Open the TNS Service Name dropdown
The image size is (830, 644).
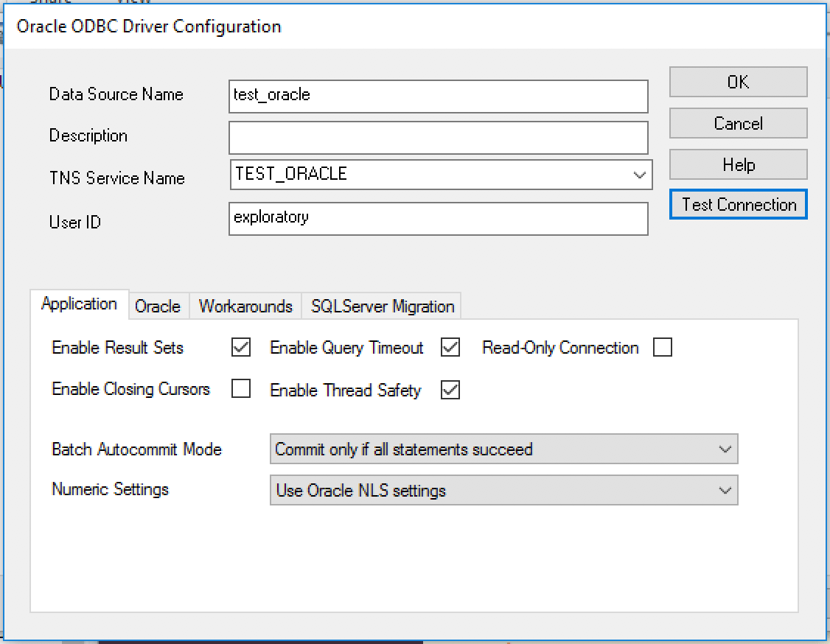click(x=638, y=175)
